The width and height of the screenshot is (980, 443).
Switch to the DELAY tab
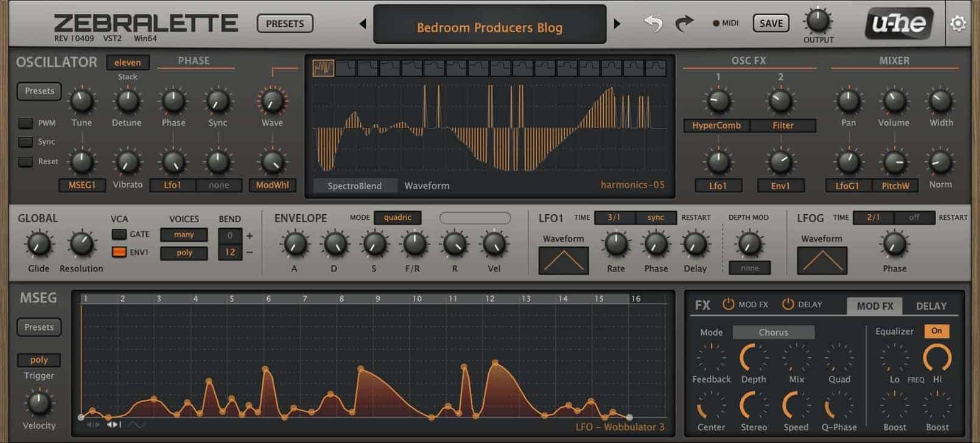931,306
